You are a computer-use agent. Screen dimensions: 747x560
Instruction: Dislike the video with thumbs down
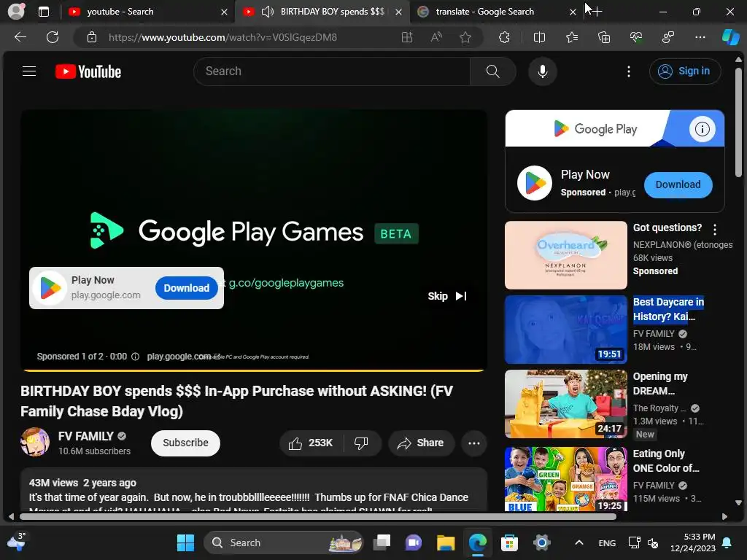pyautogui.click(x=361, y=443)
